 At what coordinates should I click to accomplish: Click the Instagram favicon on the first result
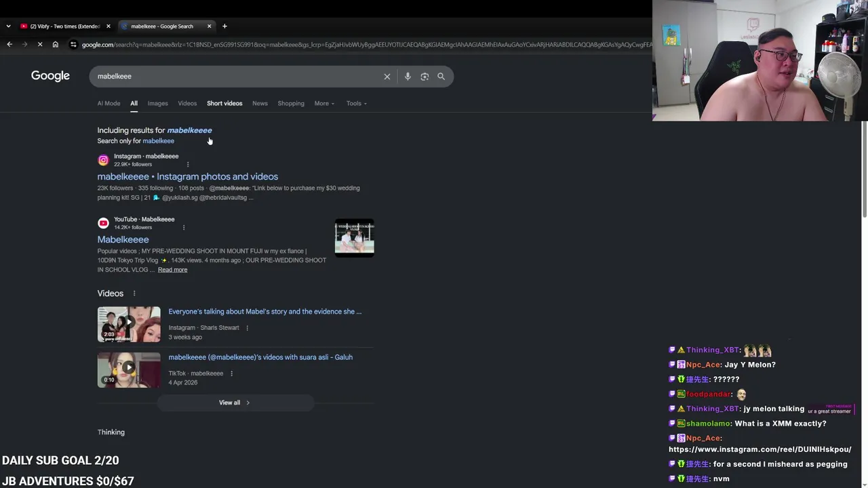coord(103,161)
